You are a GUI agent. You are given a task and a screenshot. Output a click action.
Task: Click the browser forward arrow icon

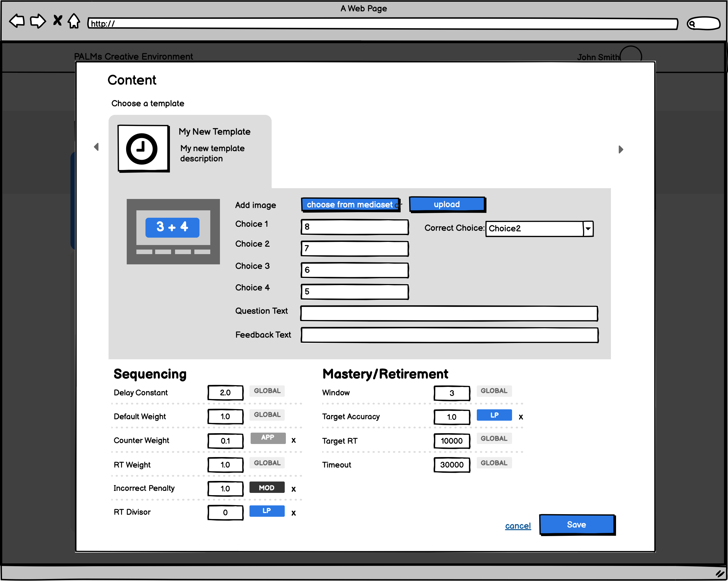point(38,21)
